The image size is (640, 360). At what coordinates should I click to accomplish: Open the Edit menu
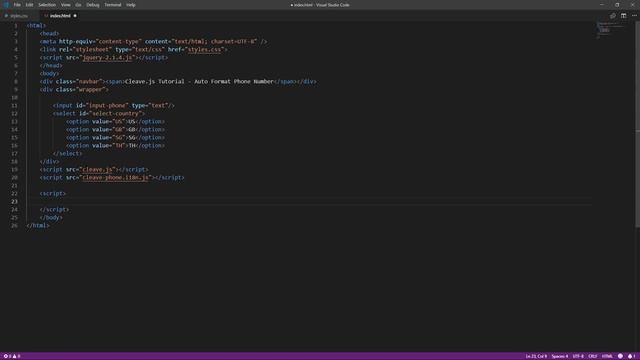click(29, 5)
